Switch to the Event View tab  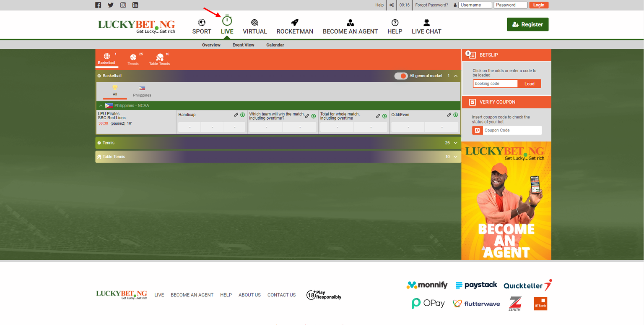click(243, 45)
